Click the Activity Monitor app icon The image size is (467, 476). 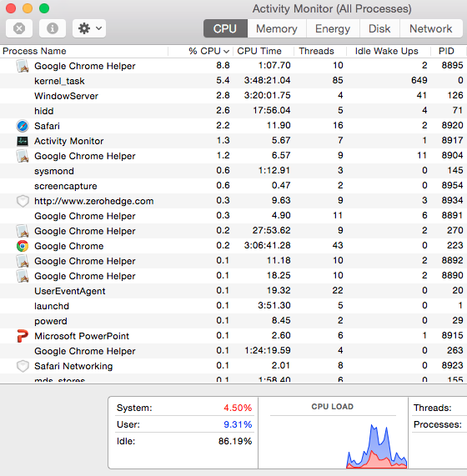(23, 141)
